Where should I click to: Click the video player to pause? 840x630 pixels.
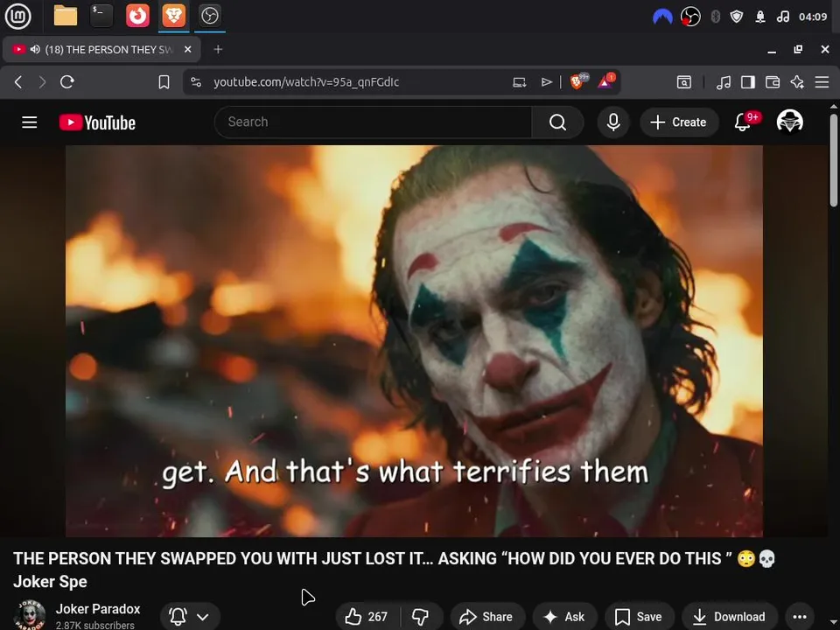(x=414, y=340)
